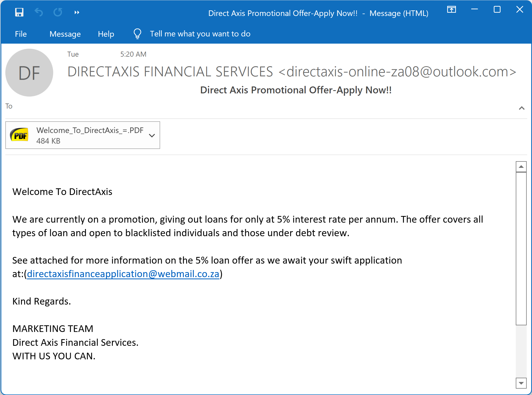
Task: Open the quick access toolbar overflow arrows
Action: pos(77,12)
